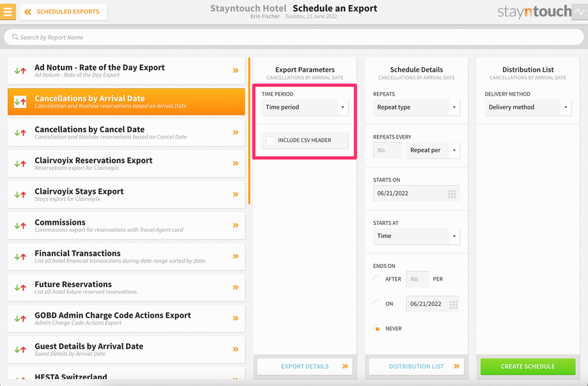The width and height of the screenshot is (588, 386).
Task: Select the On radio button
Action: point(377,304)
